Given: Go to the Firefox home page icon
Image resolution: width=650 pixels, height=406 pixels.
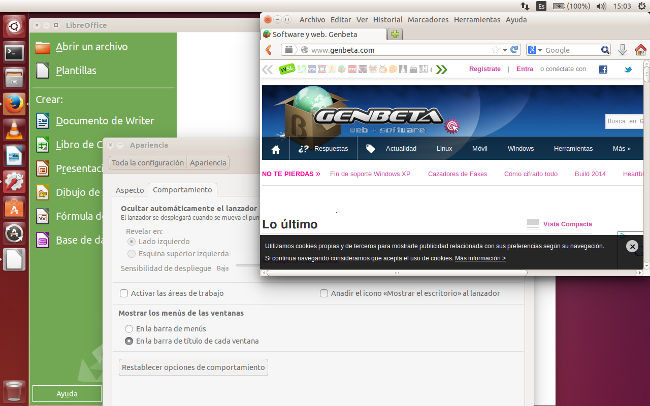Looking at the screenshot, I should tap(640, 50).
